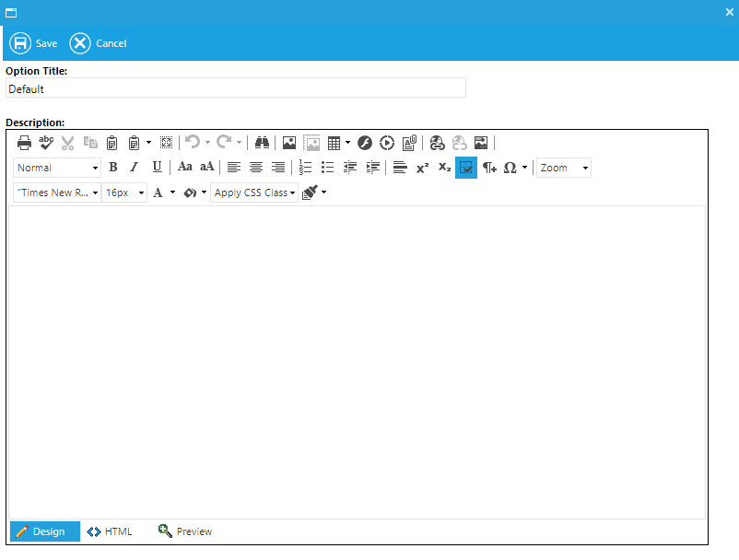Insert a Flash object via Flash Manager
Image resolution: width=739 pixels, height=560 pixels.
365,143
